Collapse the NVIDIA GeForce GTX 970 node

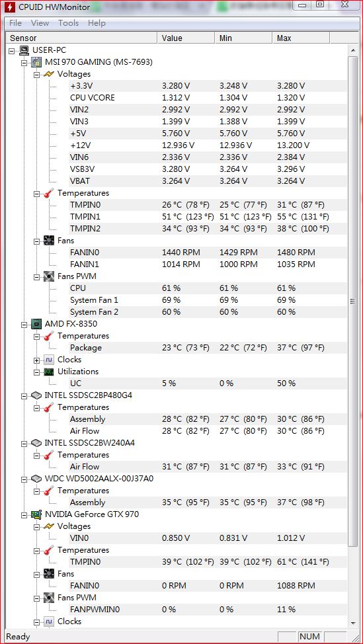tap(24, 514)
